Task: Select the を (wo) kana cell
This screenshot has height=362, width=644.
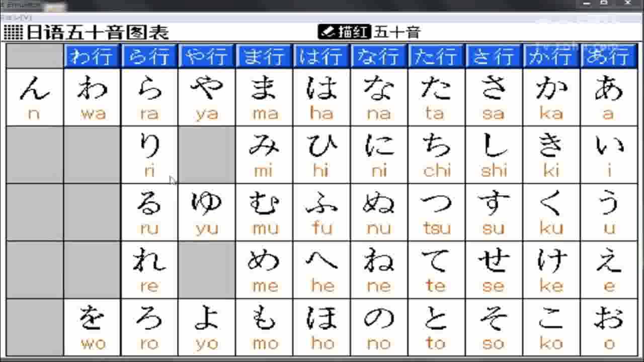Action: [92, 327]
